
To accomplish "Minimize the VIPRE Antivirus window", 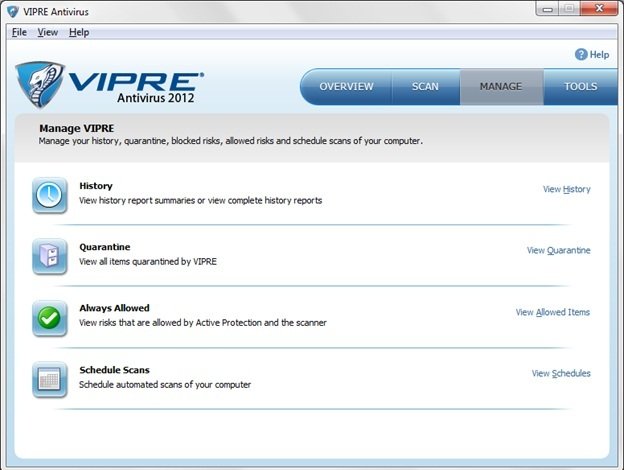I will coord(548,9).
